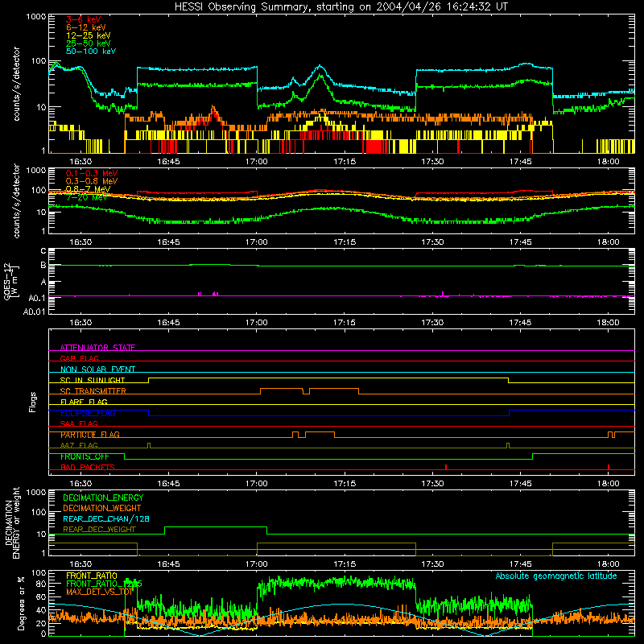Image resolution: width=644 pixels, height=644 pixels.
Task: Click the FLARE_FLAG label
Action: point(84,402)
